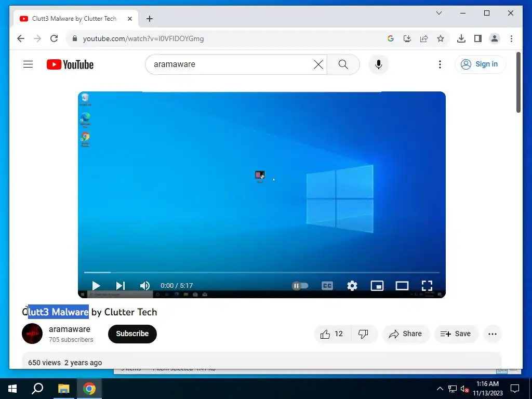Close the Clutt3 Malware tab

[x=129, y=19]
